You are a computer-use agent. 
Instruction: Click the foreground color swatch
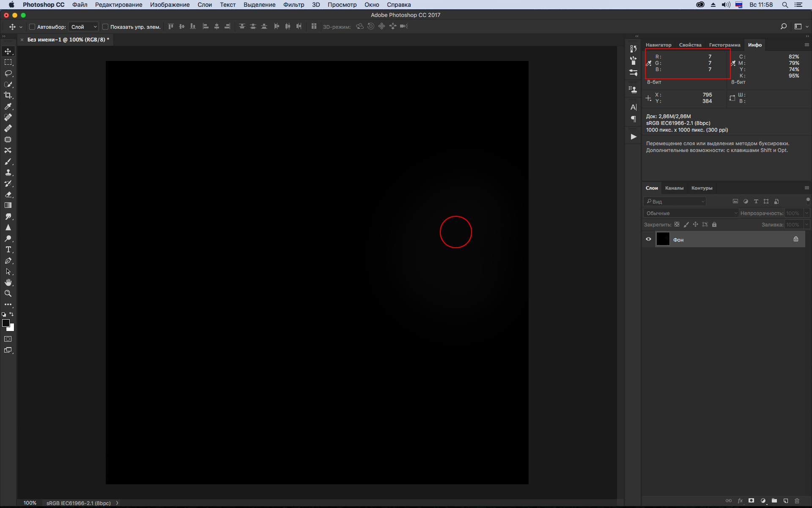point(6,323)
